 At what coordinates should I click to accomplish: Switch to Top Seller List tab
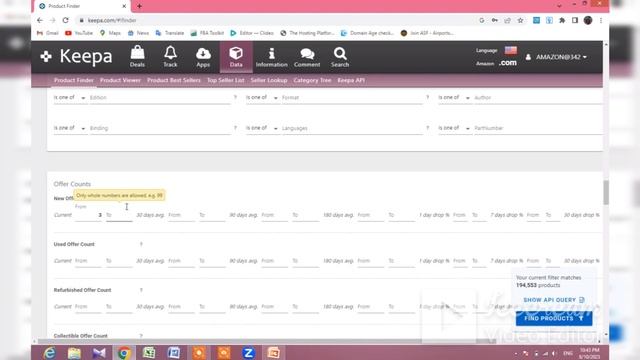(x=225, y=80)
